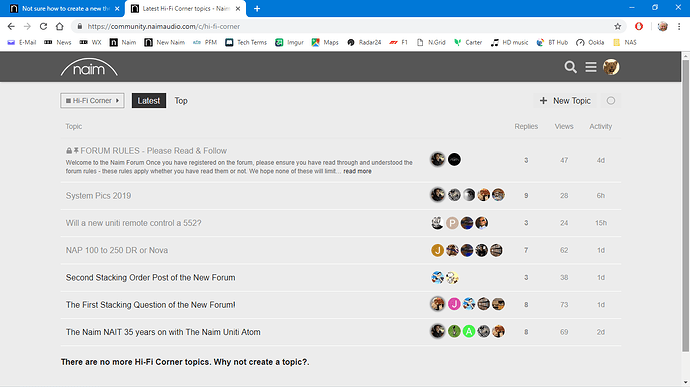Screen dimensions: 690x387
Task: Click the address bar URL field
Action: tap(348, 26)
